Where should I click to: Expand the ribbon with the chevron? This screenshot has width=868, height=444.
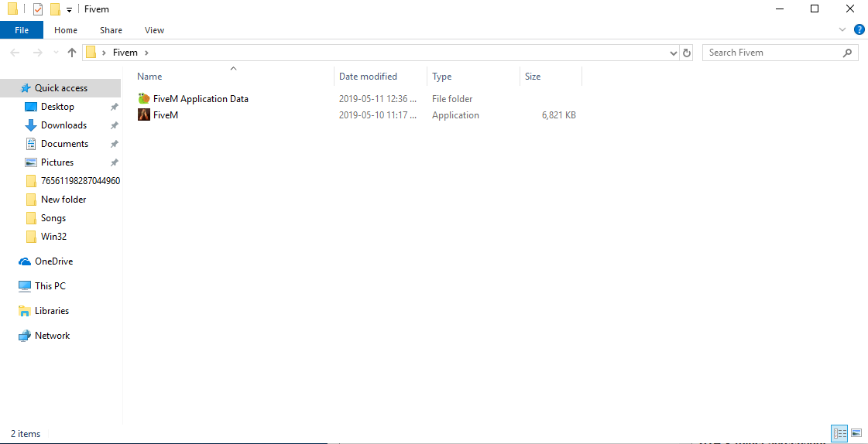[x=842, y=30]
